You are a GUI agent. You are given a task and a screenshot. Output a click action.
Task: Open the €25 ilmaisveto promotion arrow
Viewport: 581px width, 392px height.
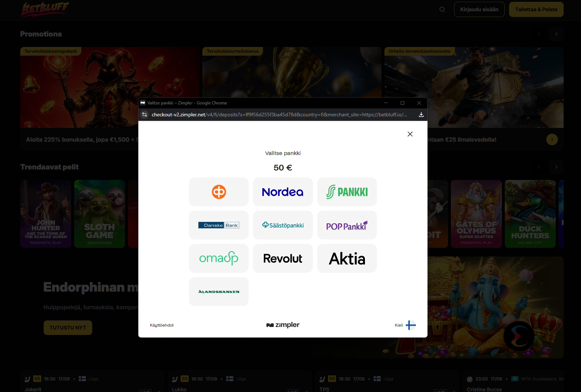(552, 139)
